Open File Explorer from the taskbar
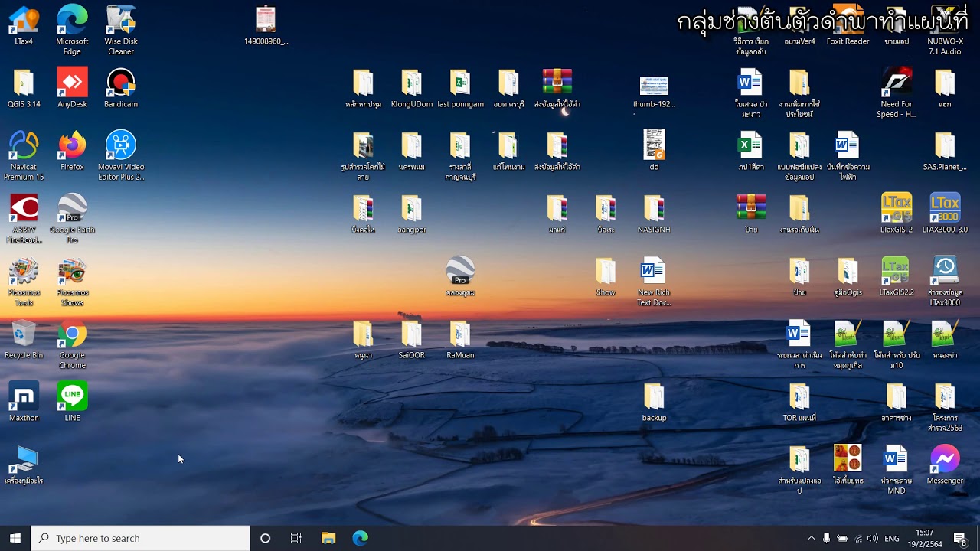The height and width of the screenshot is (551, 980). click(x=328, y=538)
